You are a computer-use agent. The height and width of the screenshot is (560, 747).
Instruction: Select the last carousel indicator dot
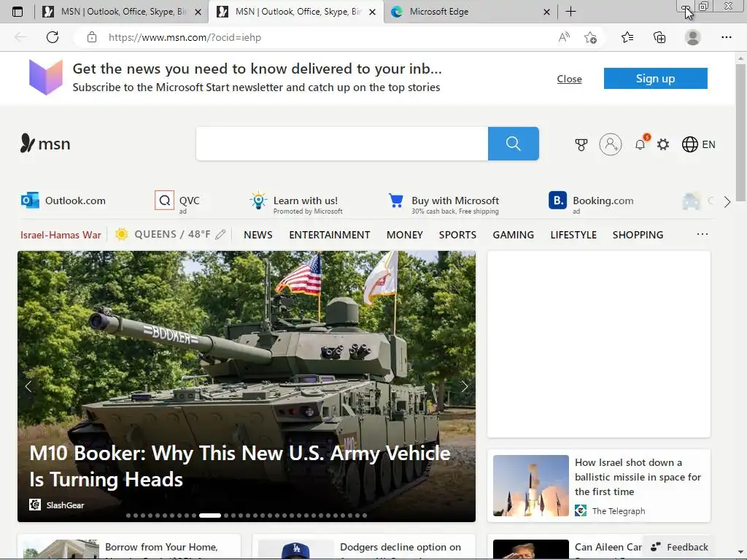click(x=365, y=516)
